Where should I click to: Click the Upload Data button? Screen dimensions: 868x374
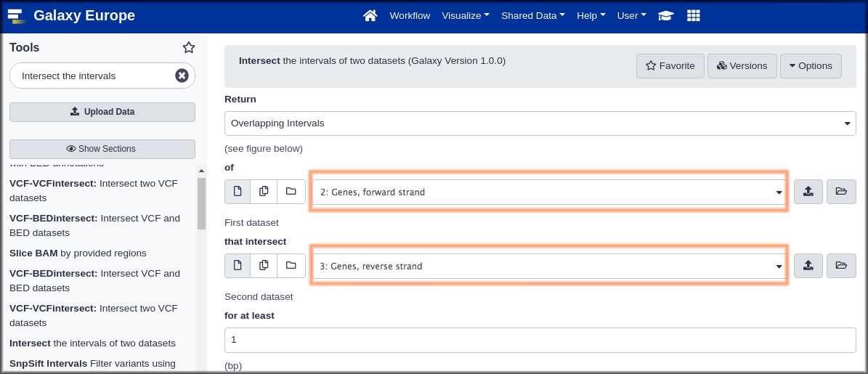tap(102, 112)
